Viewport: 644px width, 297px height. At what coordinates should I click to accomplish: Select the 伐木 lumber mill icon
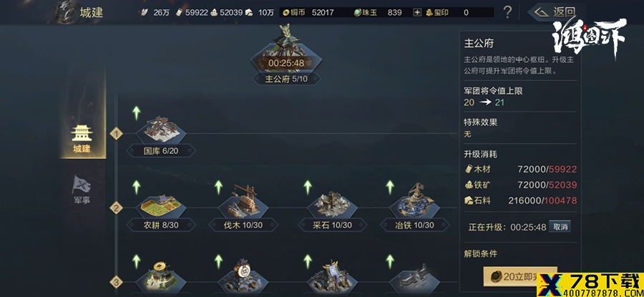tap(243, 201)
